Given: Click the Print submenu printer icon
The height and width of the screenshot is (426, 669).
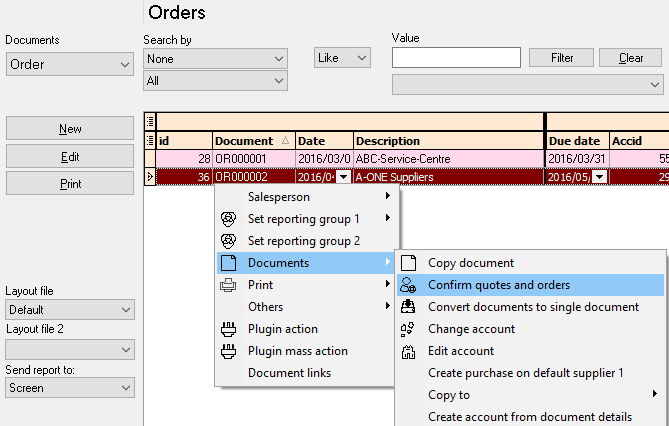Looking at the screenshot, I should click(228, 285).
